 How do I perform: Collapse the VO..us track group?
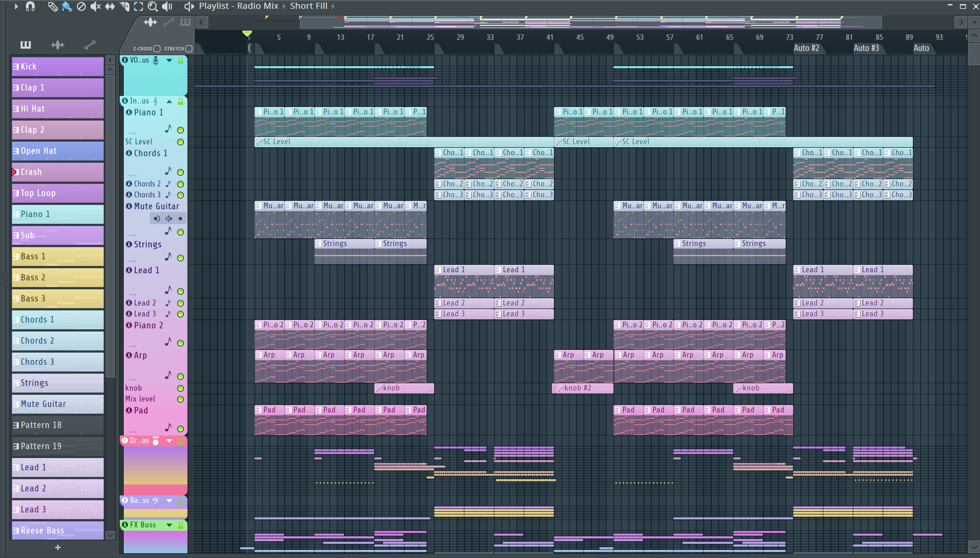(169, 60)
